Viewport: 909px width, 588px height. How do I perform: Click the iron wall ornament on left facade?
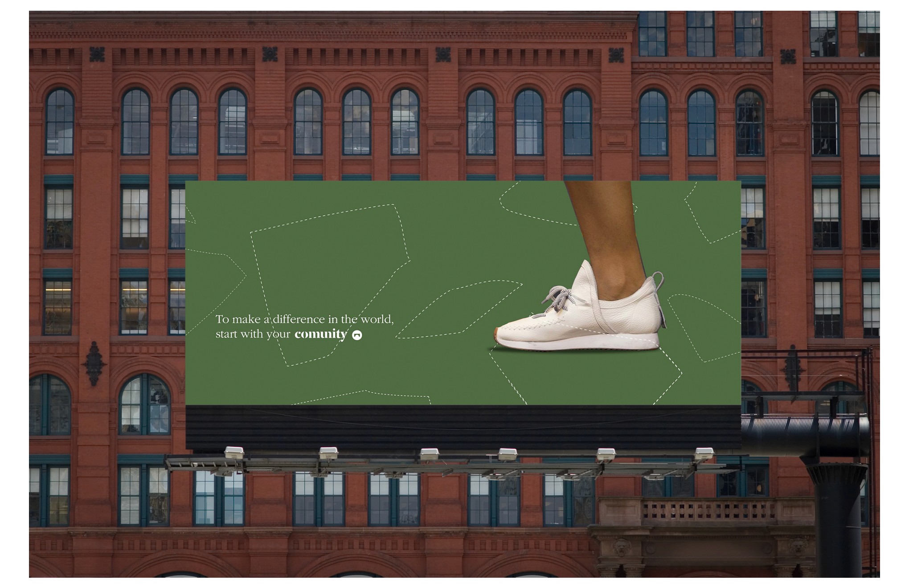click(94, 364)
